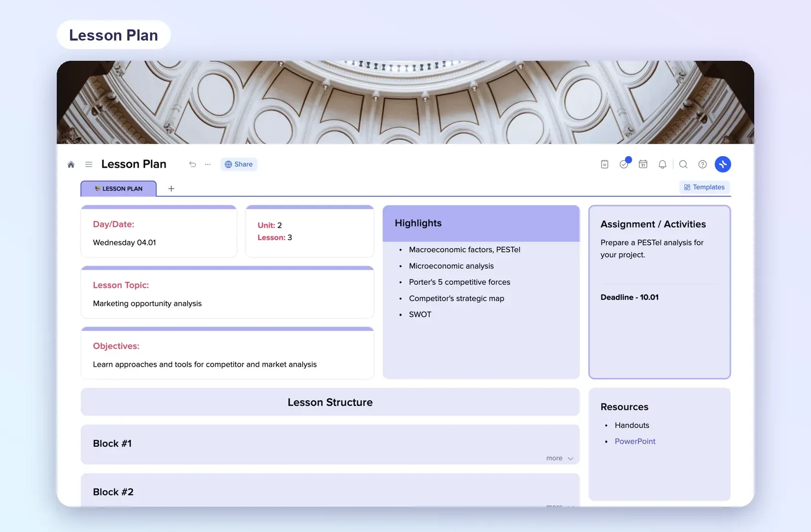Screen dimensions: 811x532
Task: Click the undo arrow icon
Action: coord(193,164)
